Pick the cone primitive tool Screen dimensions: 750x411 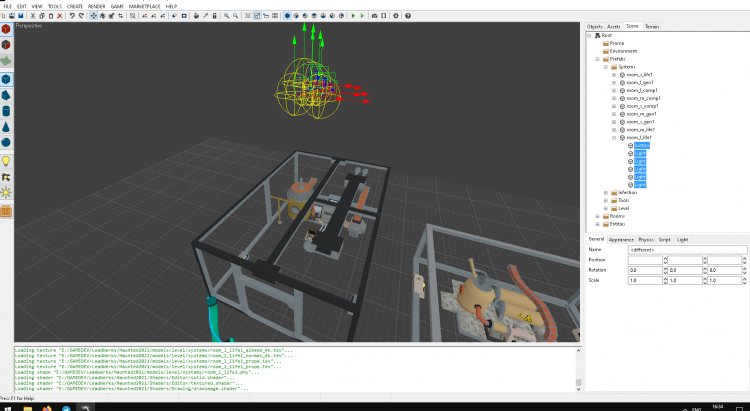click(x=6, y=127)
